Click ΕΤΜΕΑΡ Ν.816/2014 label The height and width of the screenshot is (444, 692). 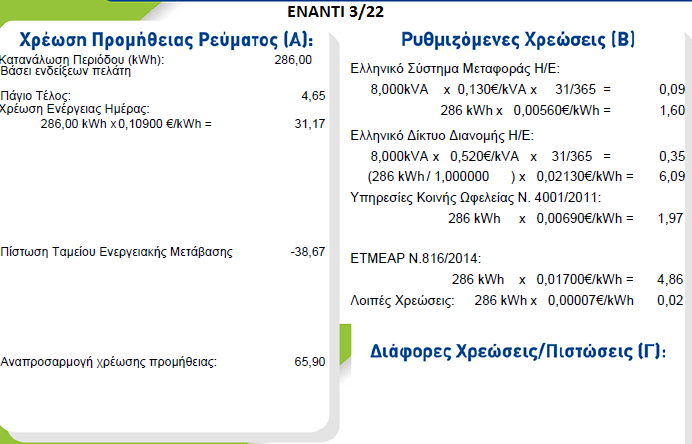click(x=416, y=258)
